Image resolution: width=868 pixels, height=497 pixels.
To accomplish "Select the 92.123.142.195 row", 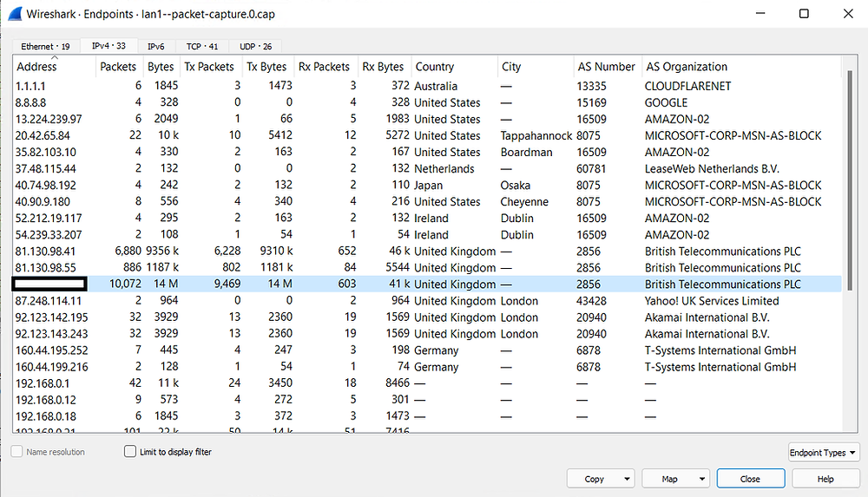I will coord(427,317).
